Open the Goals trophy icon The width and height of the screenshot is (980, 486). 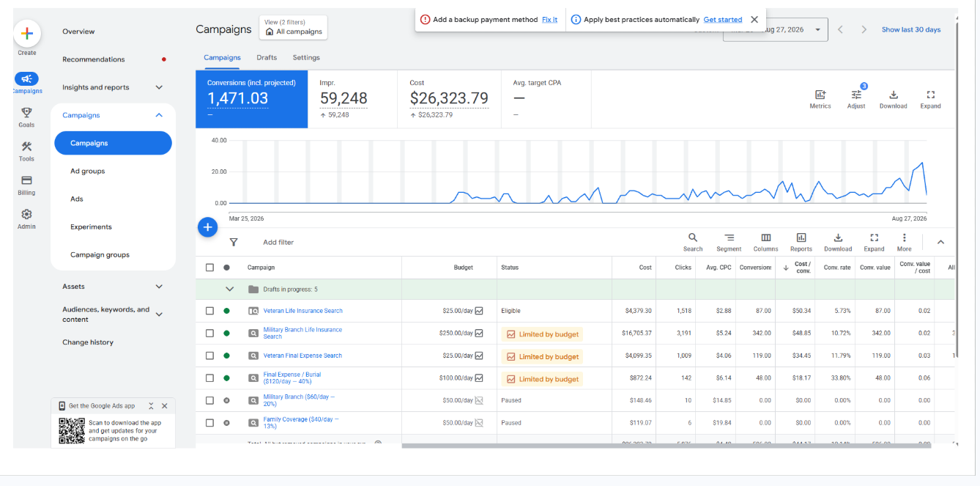(x=26, y=112)
